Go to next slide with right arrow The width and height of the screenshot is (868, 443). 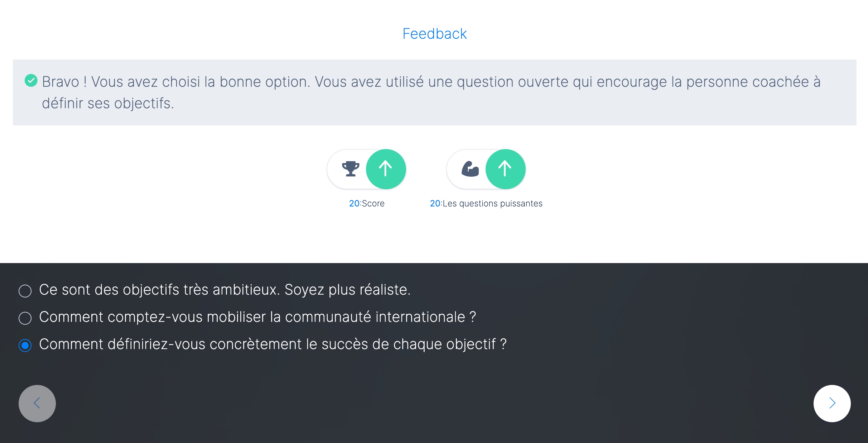(x=832, y=403)
